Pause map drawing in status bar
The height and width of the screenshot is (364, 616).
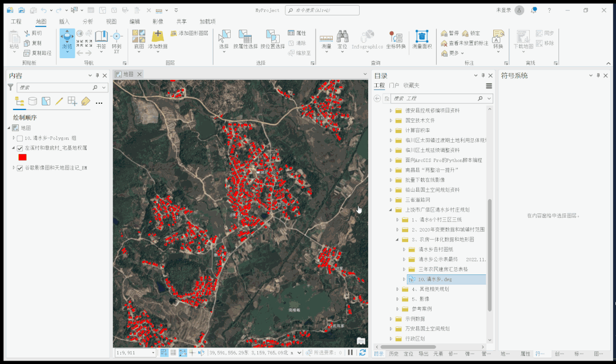pos(351,353)
